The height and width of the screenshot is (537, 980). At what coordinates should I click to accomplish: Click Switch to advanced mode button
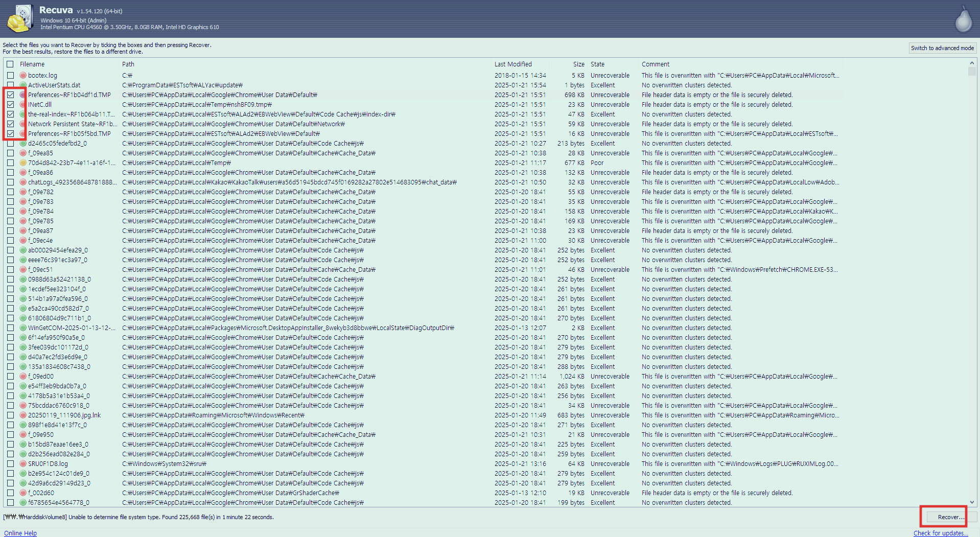(942, 48)
